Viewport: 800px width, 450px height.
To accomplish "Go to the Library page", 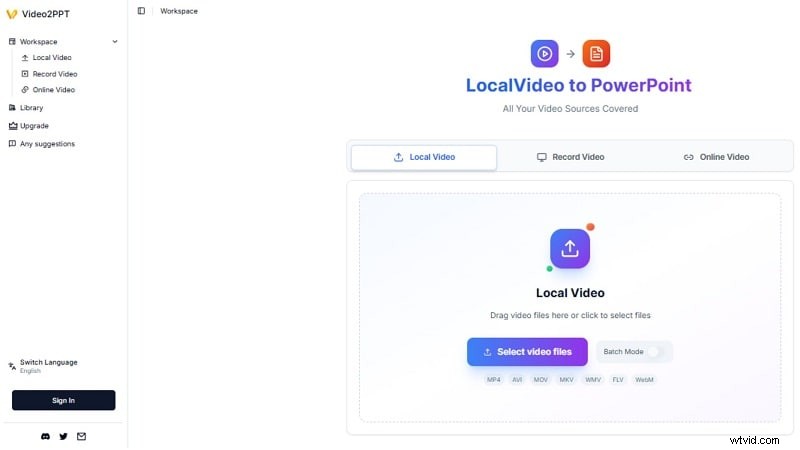I will pos(26,108).
